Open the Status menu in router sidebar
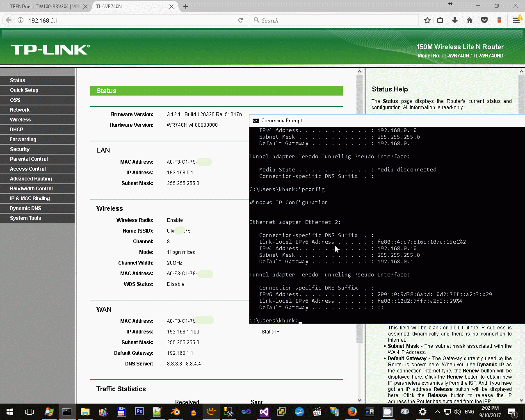This screenshot has width=525, height=420. [x=37, y=80]
